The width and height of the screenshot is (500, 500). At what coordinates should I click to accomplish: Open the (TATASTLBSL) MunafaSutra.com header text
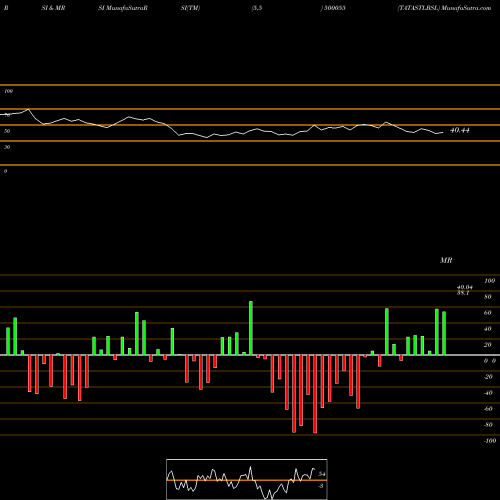pyautogui.click(x=444, y=8)
